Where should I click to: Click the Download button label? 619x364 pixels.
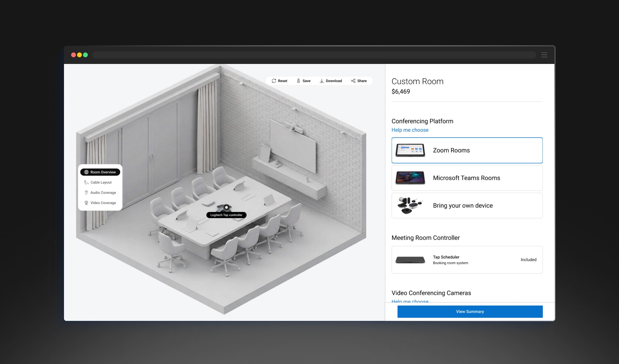pos(334,81)
